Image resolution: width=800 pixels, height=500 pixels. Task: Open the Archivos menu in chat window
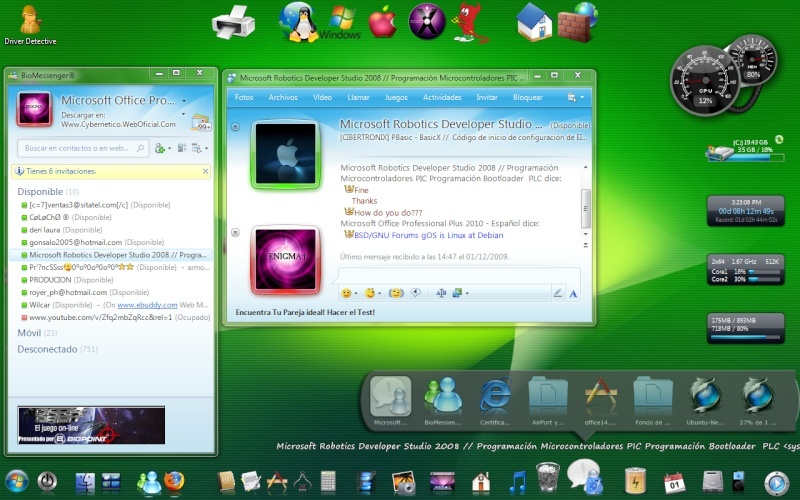[283, 97]
